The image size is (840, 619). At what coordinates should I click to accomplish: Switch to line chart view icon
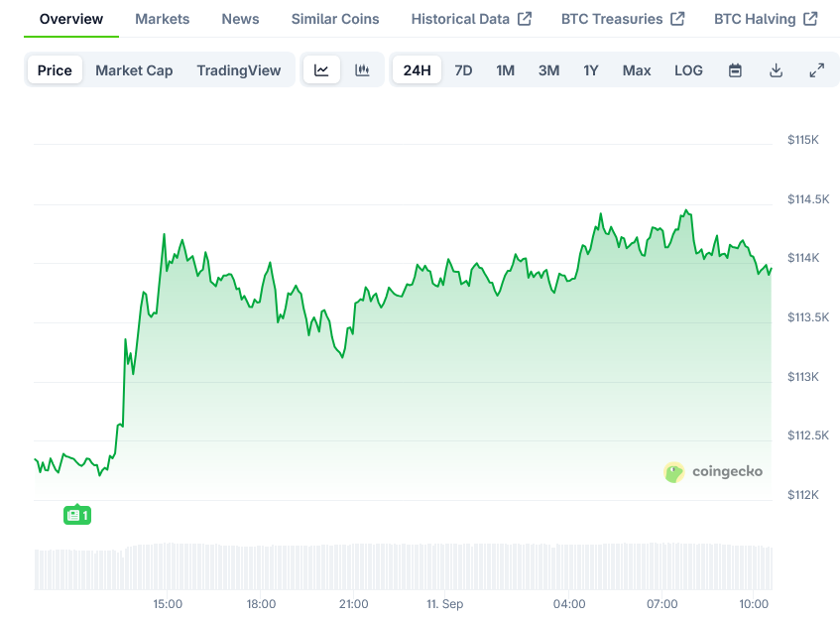coord(321,70)
